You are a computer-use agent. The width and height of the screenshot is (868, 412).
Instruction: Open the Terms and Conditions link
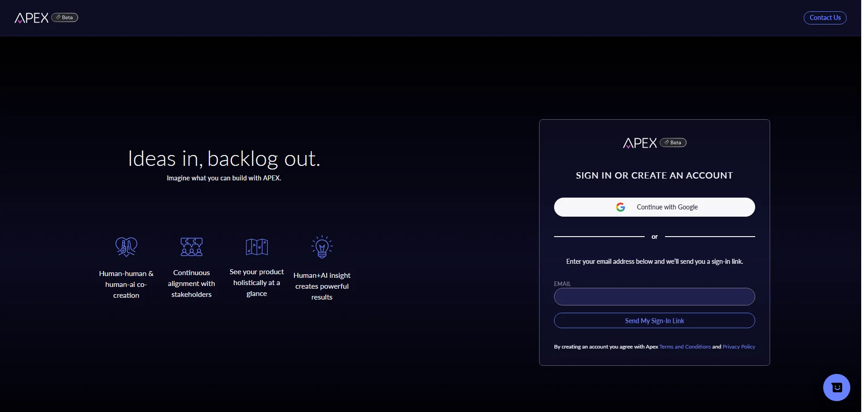(x=685, y=347)
